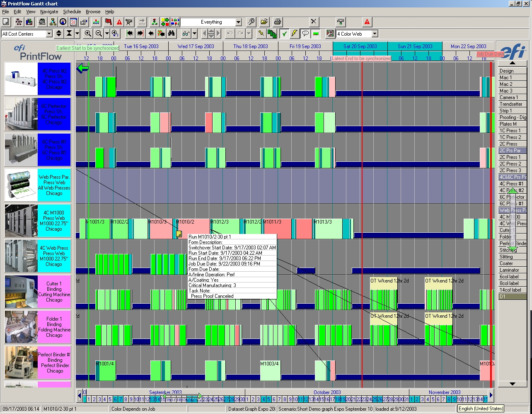Click the zoom out magnifier icon
Screen dimensions: 532x414
pyautogui.click(x=99, y=34)
